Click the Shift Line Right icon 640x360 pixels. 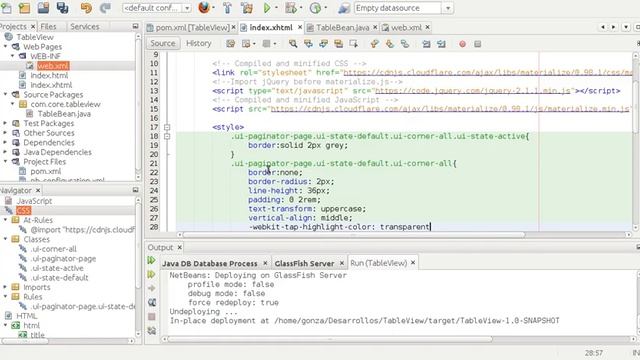[x=441, y=44]
